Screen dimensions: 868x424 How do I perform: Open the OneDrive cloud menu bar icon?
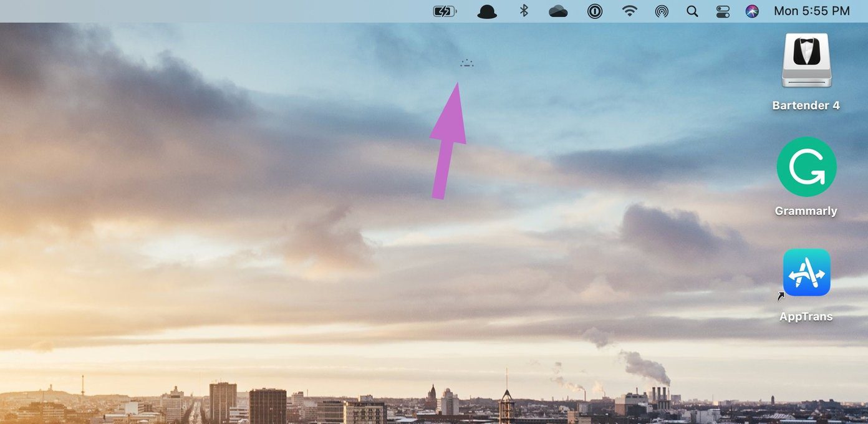point(557,11)
